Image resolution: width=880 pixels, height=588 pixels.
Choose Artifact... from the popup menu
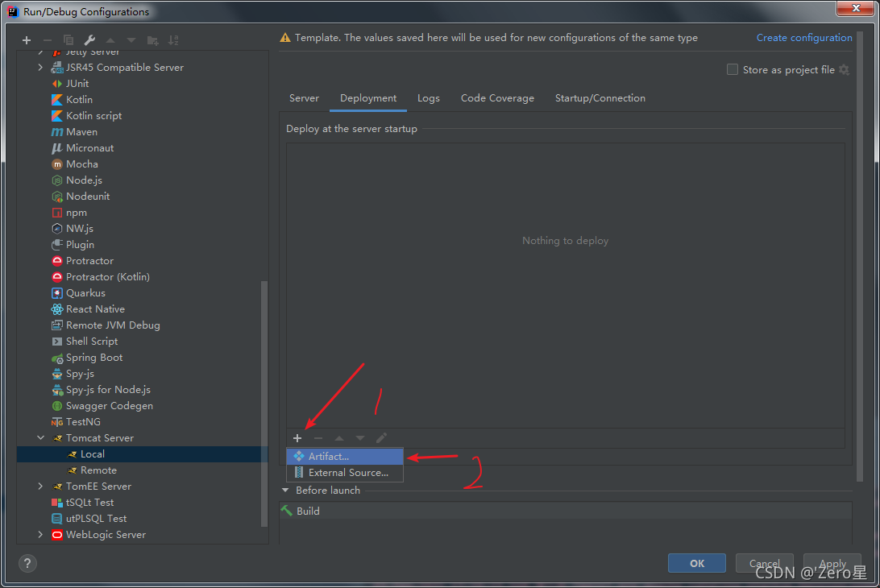(345, 457)
